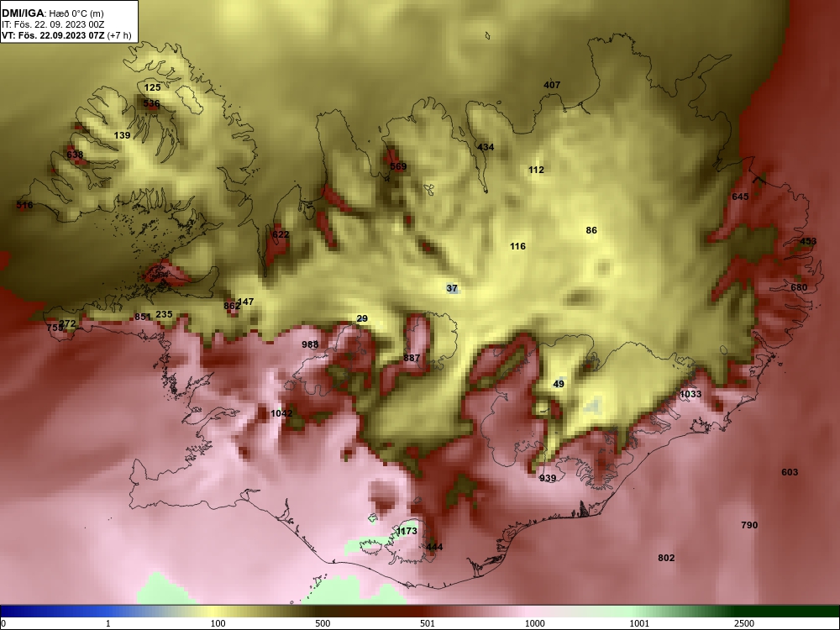Click the map value '802'
The image size is (840, 630).
[666, 559]
